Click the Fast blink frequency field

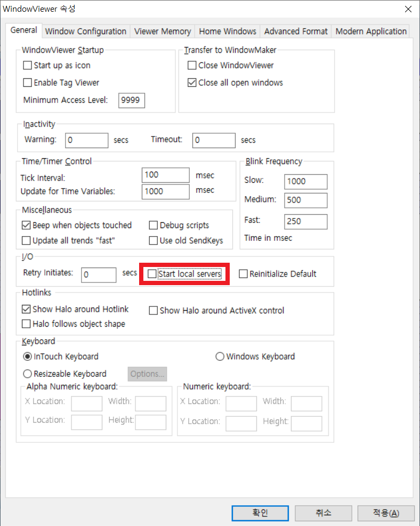tap(306, 222)
